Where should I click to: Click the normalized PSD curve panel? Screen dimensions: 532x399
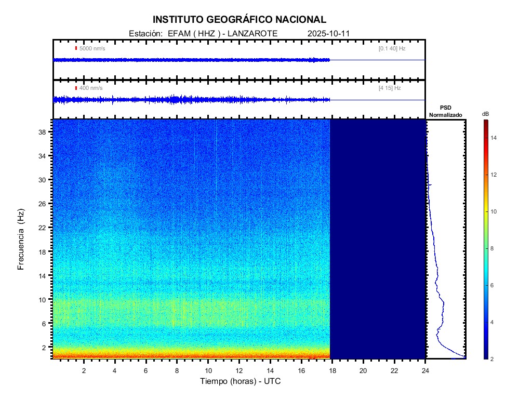click(x=445, y=239)
